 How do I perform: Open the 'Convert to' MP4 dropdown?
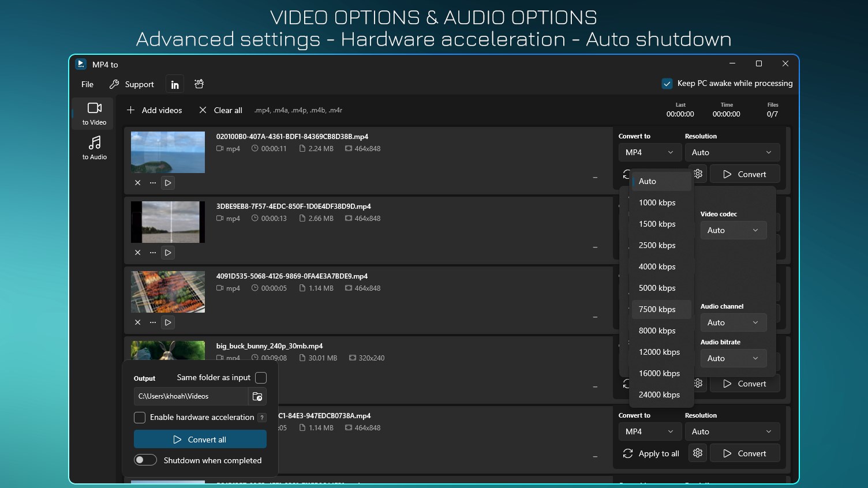650,152
